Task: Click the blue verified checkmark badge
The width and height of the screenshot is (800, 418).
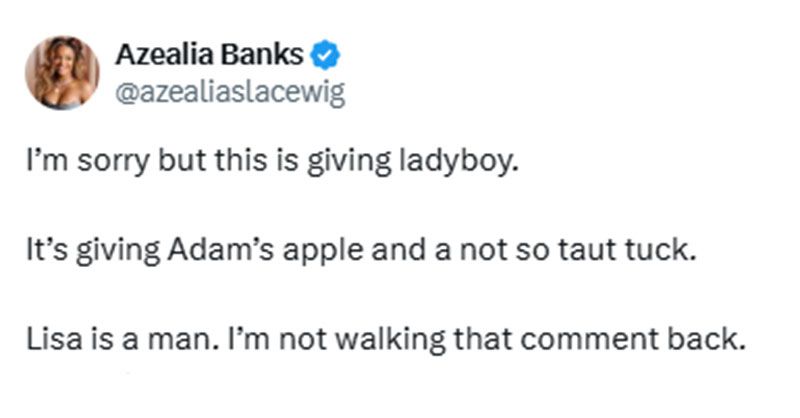Action: 325,55
